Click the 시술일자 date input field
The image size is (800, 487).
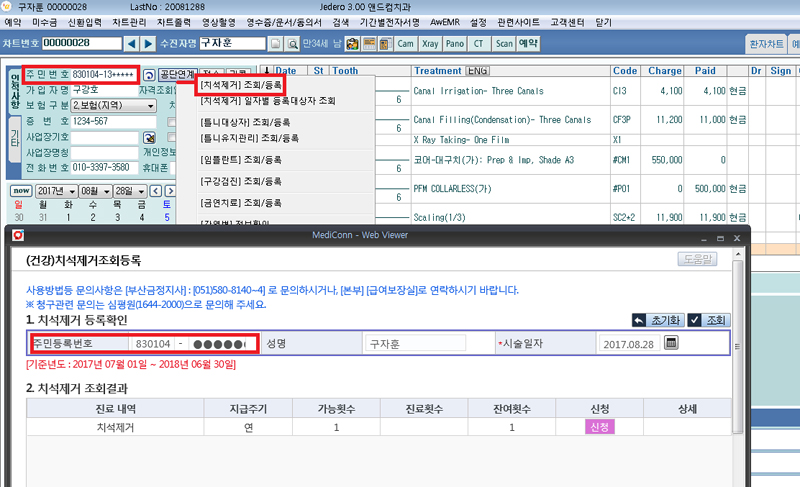pos(630,343)
